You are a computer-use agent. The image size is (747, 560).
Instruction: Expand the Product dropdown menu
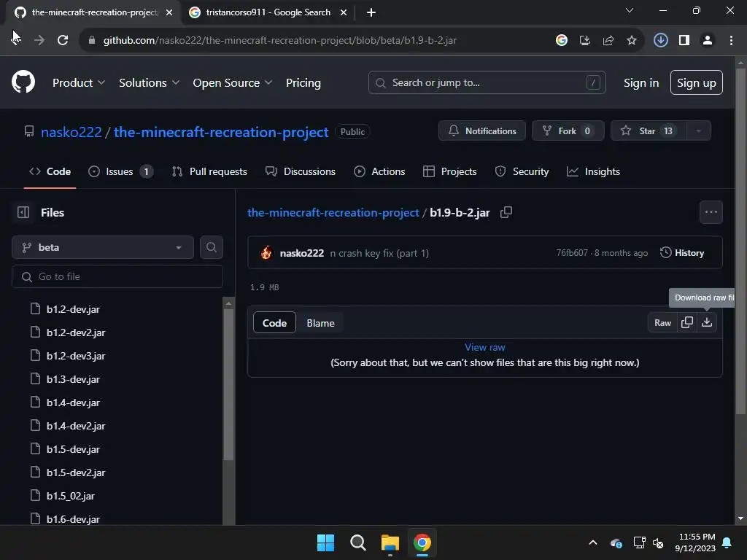(79, 82)
